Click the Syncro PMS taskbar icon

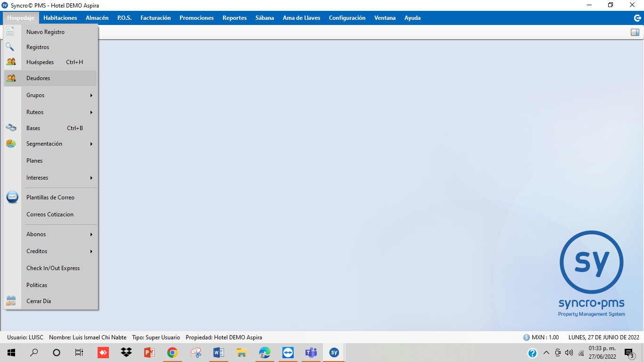pos(334,353)
